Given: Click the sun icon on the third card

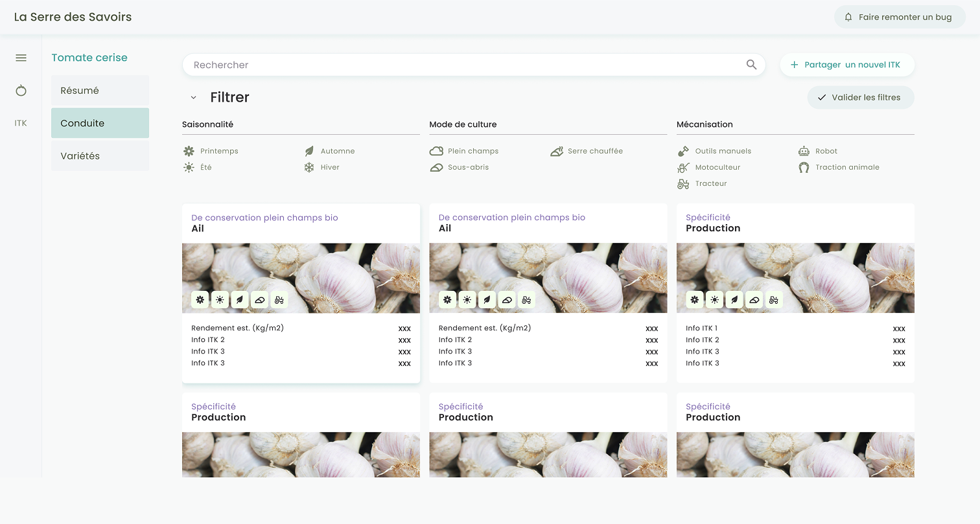Looking at the screenshot, I should click(x=714, y=299).
